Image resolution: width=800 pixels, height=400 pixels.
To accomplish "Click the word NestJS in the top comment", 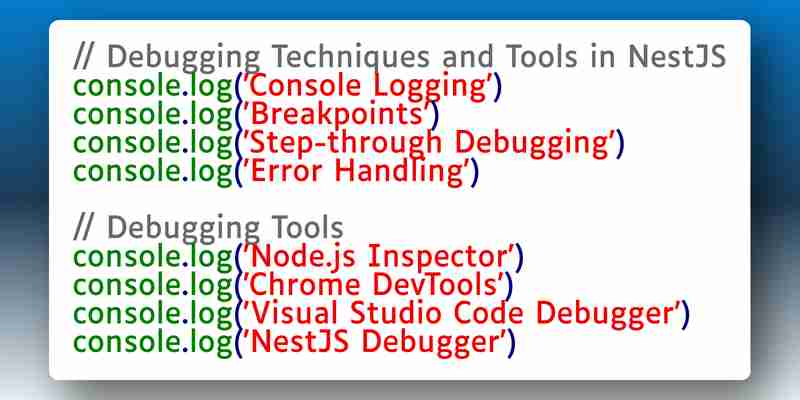I will (677, 57).
